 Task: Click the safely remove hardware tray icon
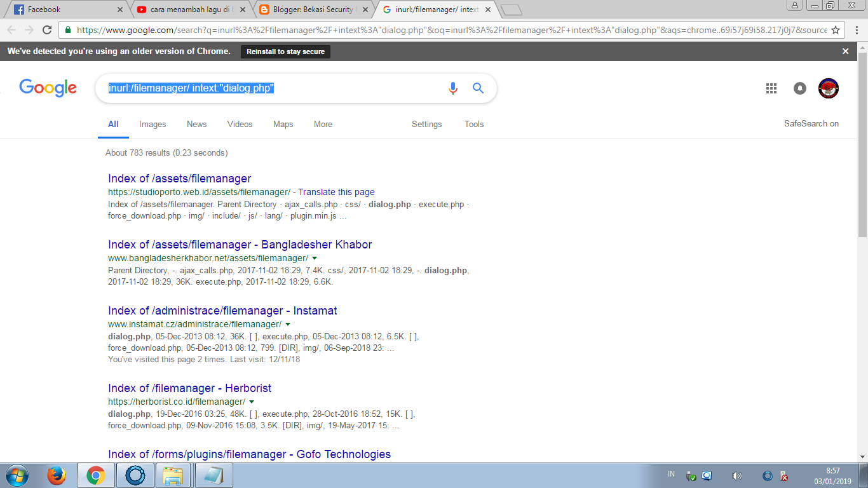tap(691, 476)
